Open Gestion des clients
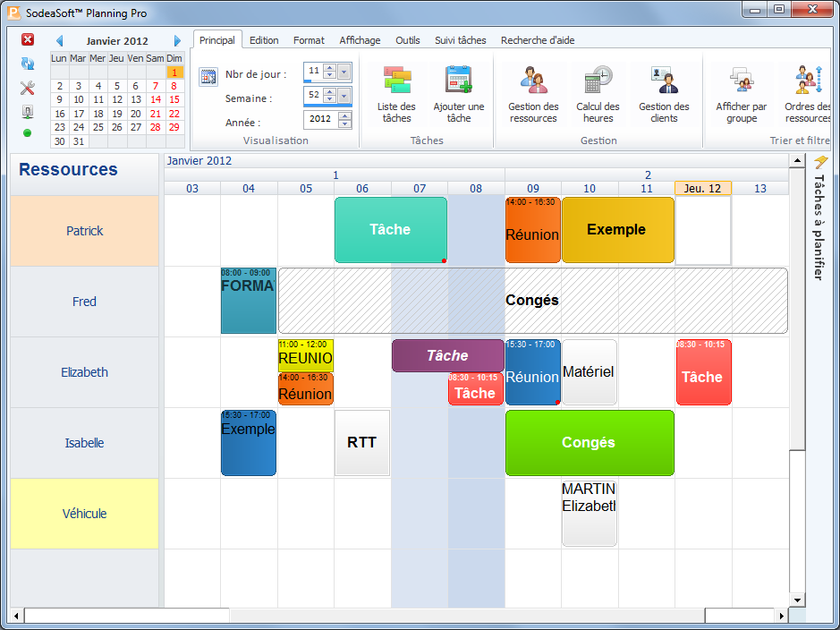The height and width of the screenshot is (630, 840). coord(664,95)
